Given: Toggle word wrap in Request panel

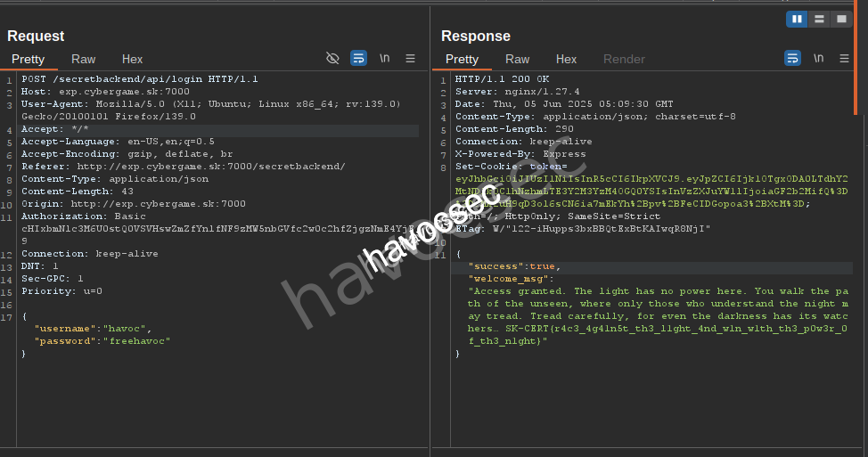Looking at the screenshot, I should point(358,59).
